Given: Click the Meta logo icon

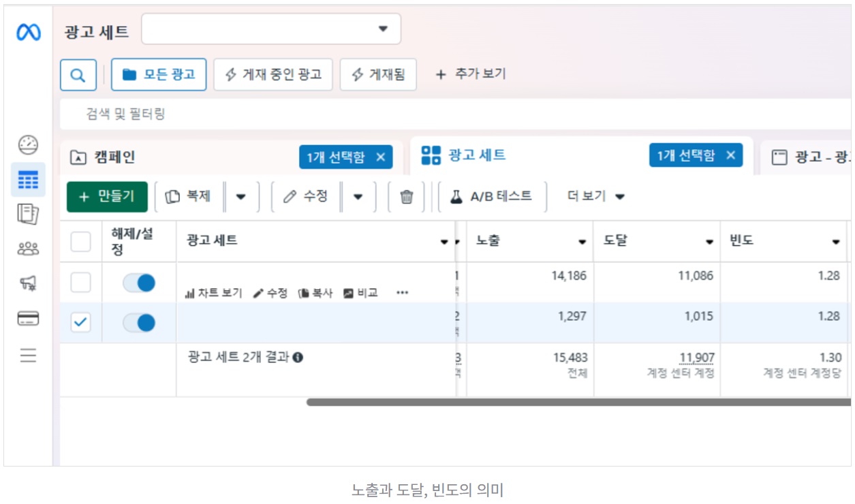Looking at the screenshot, I should (28, 32).
